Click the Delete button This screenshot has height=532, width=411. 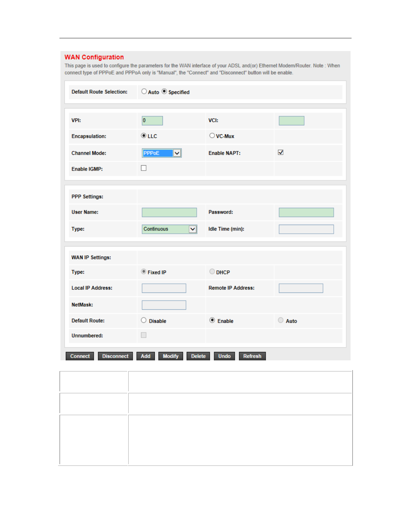pyautogui.click(x=198, y=356)
